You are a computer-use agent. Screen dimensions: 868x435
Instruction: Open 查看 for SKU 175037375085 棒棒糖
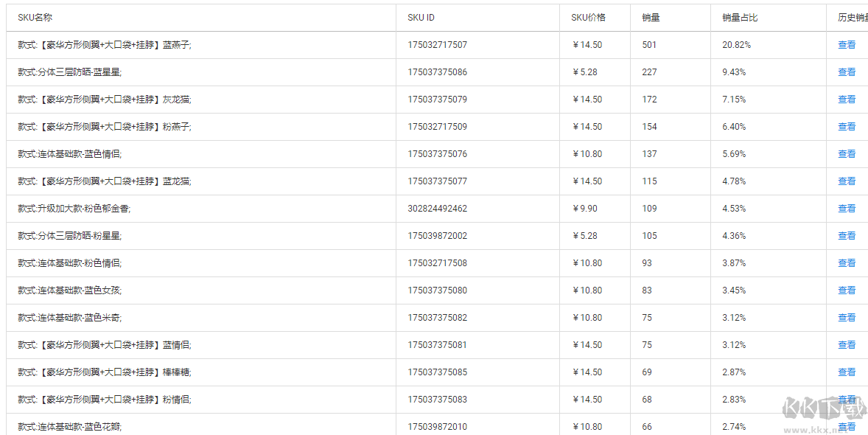847,372
